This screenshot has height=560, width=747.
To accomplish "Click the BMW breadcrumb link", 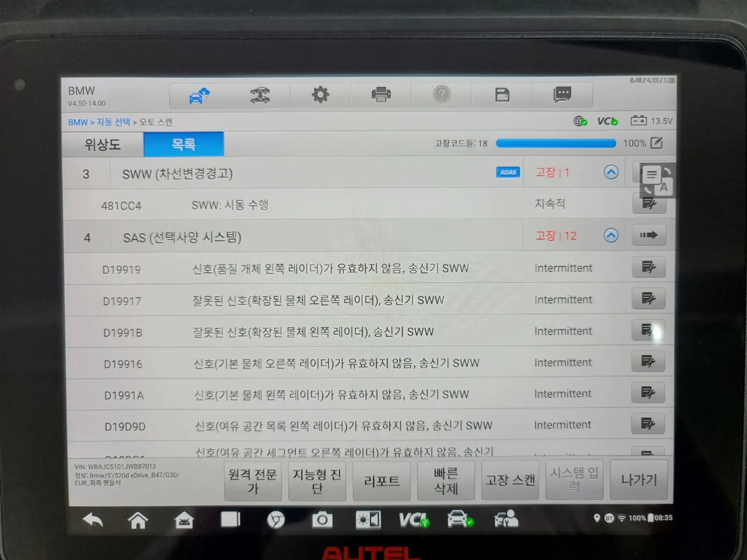I will pos(78,122).
